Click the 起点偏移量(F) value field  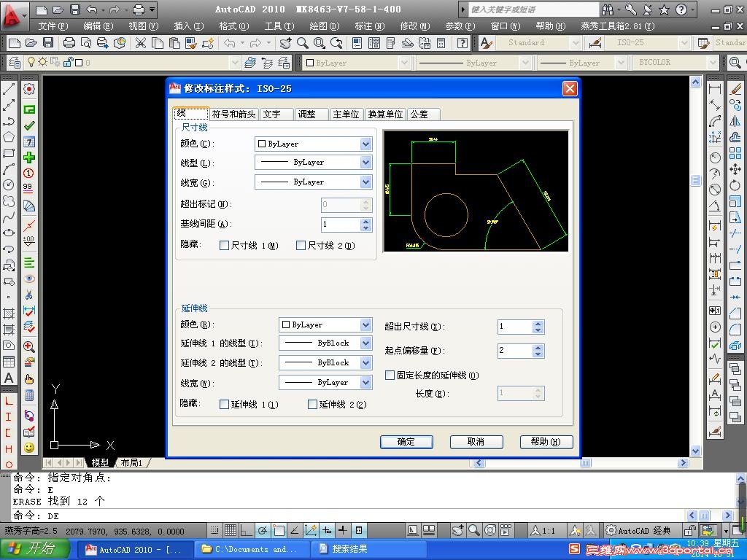point(515,351)
